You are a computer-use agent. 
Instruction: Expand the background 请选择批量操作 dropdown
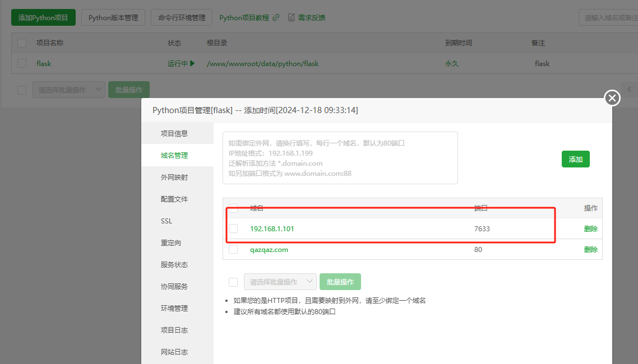pyautogui.click(x=69, y=90)
